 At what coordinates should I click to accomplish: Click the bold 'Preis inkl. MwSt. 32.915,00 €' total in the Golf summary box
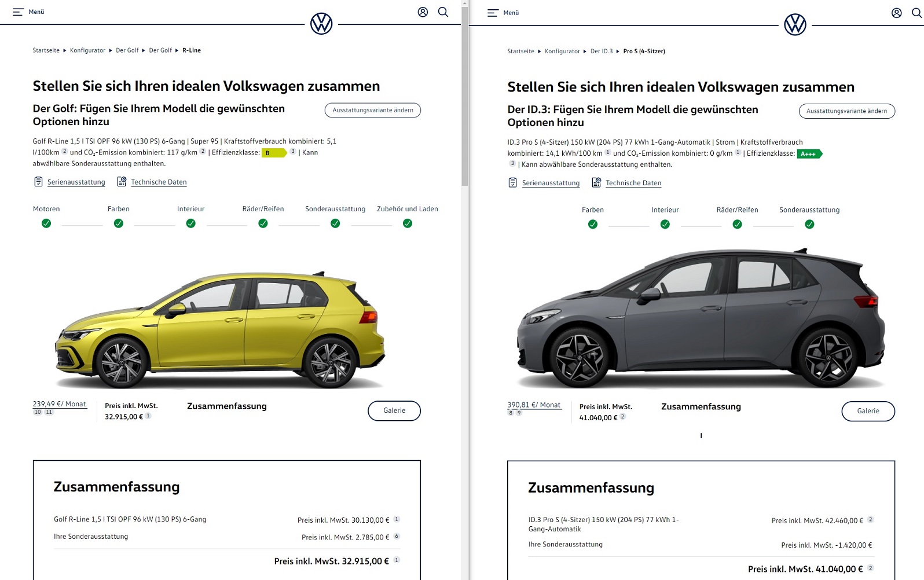coord(332,561)
